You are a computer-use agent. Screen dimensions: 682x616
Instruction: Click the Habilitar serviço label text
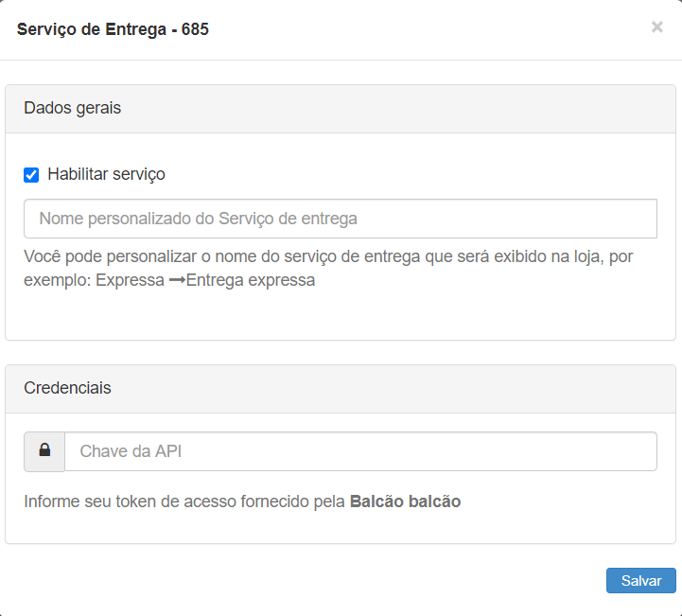(x=106, y=174)
